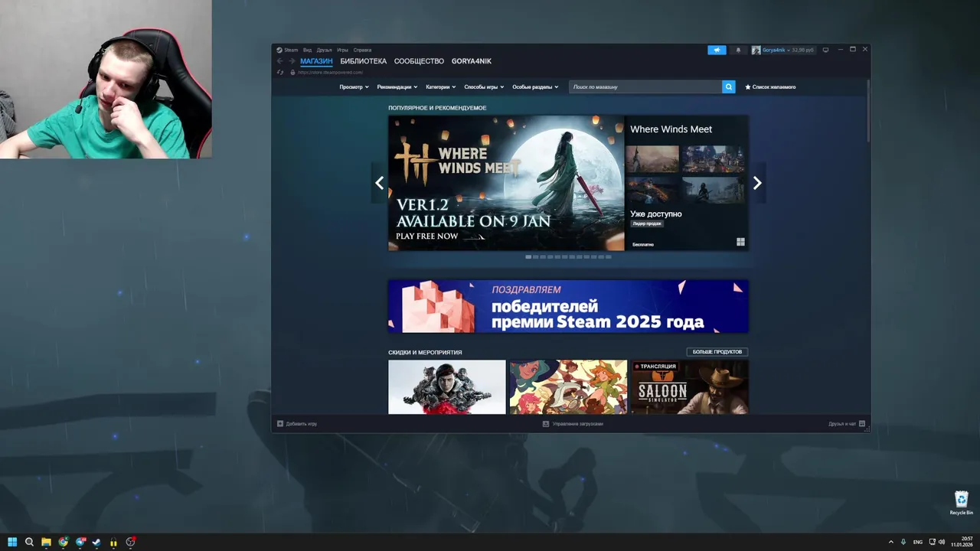The width and height of the screenshot is (980, 551).
Task: Click the Steam back navigation arrow
Action: pyautogui.click(x=279, y=61)
